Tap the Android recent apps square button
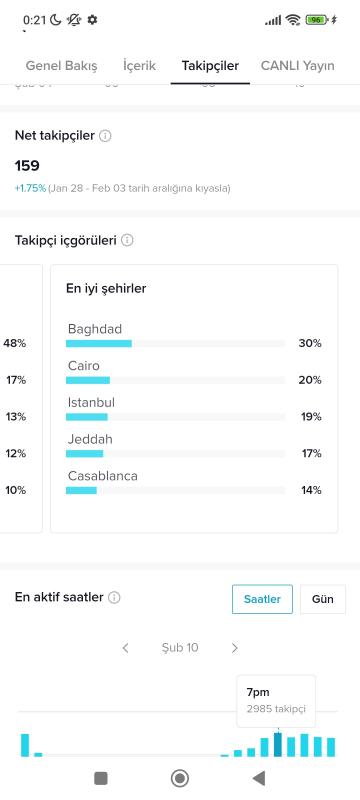The image size is (360, 800). [x=101, y=778]
